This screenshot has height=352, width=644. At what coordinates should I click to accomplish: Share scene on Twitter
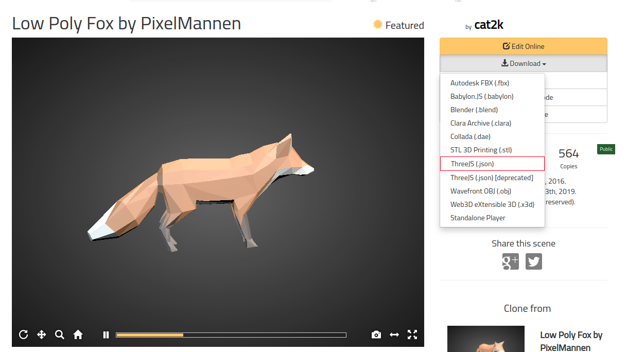tap(534, 261)
